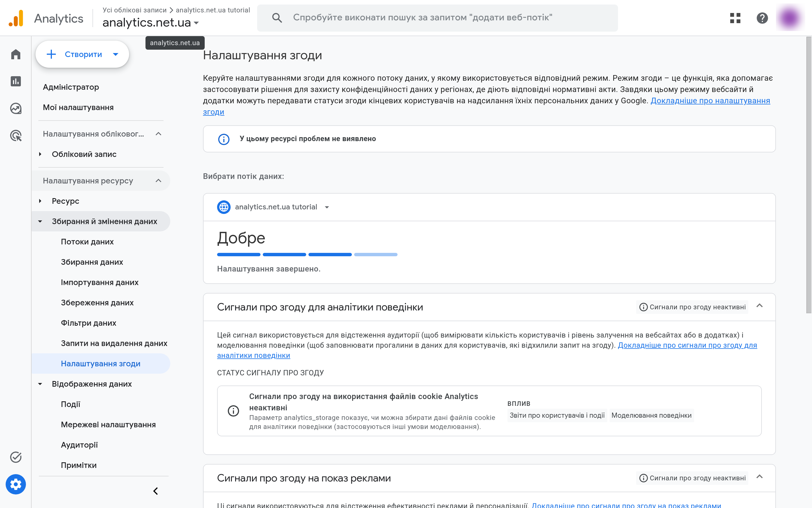Collapse the Відображення даних group
The height and width of the screenshot is (508, 812).
40,384
